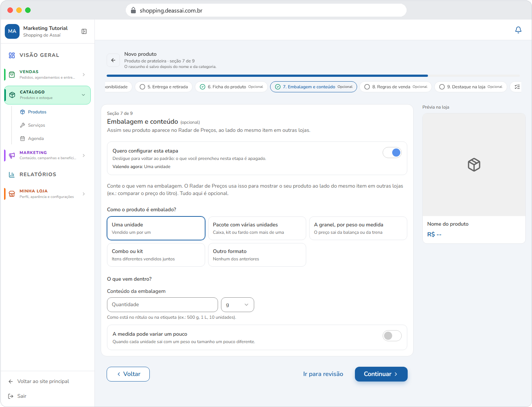
Task: Go to step 8 Regras de venda
Action: click(x=395, y=87)
